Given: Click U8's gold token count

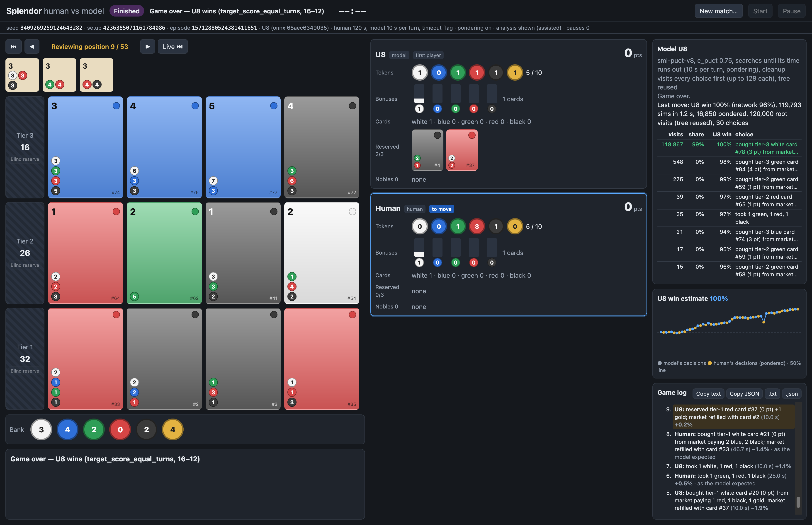Looking at the screenshot, I should point(515,73).
